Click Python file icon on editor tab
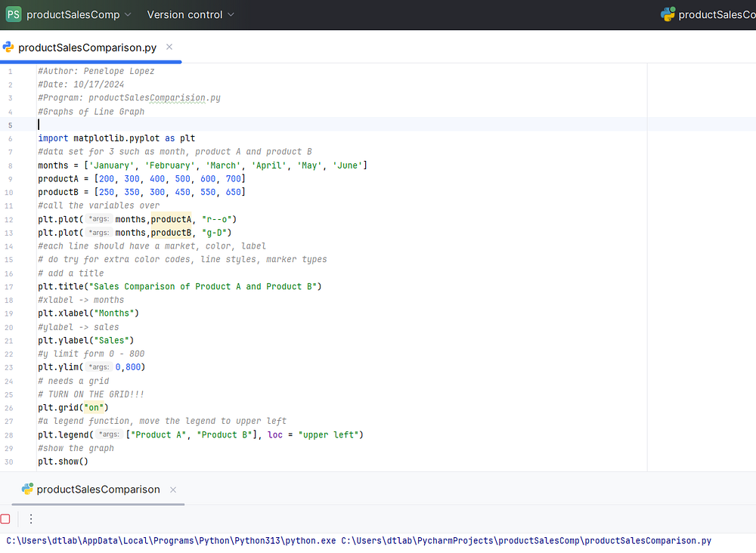 click(x=8, y=47)
